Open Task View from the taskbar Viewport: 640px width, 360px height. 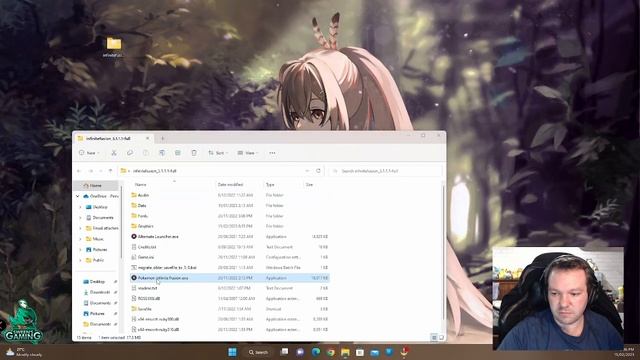pos(284,352)
